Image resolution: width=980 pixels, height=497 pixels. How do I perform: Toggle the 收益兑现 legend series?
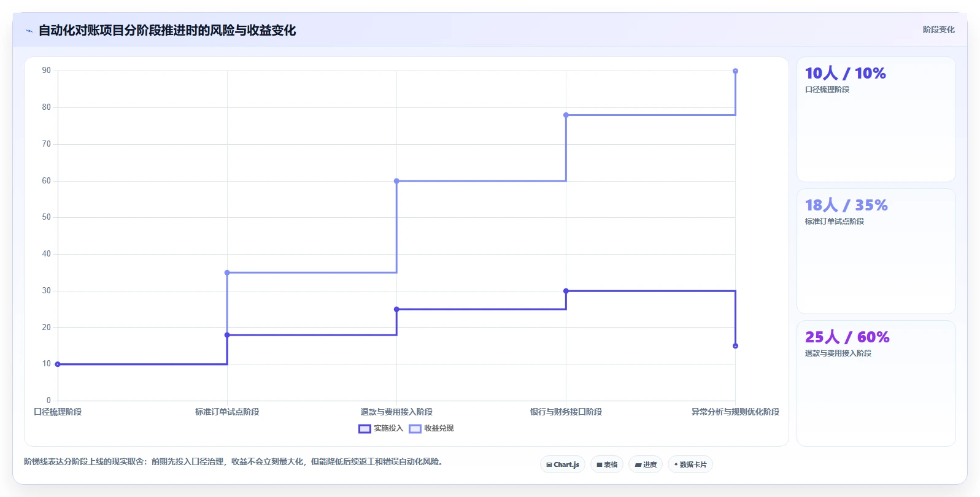click(x=431, y=428)
